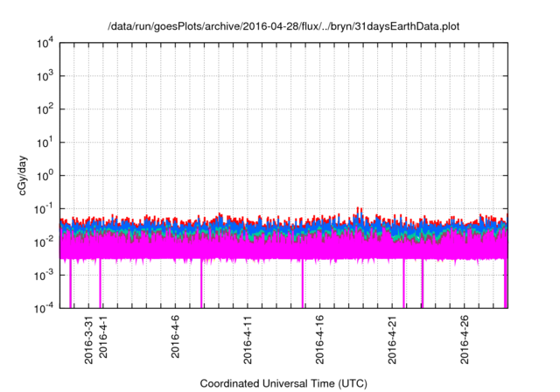Click the 10^-2 y-axis tick label

coord(44,242)
